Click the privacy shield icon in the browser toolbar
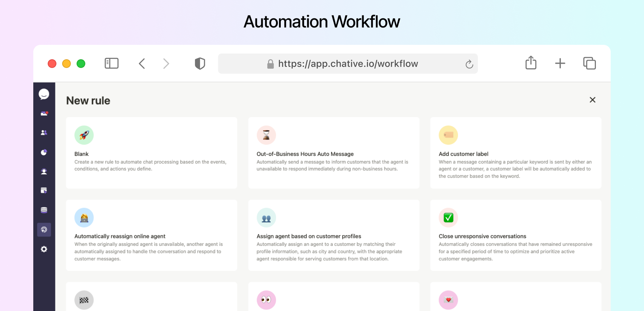Viewport: 644px width, 311px height. 200,64
